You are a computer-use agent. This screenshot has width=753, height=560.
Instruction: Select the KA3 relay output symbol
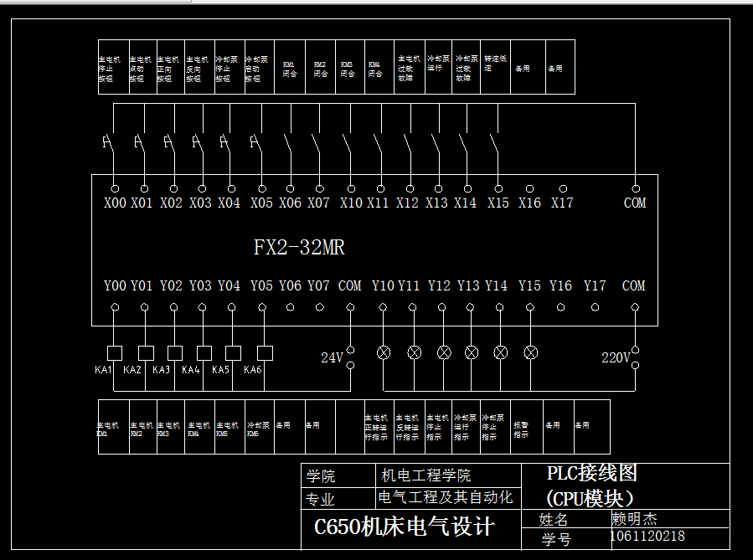176,351
